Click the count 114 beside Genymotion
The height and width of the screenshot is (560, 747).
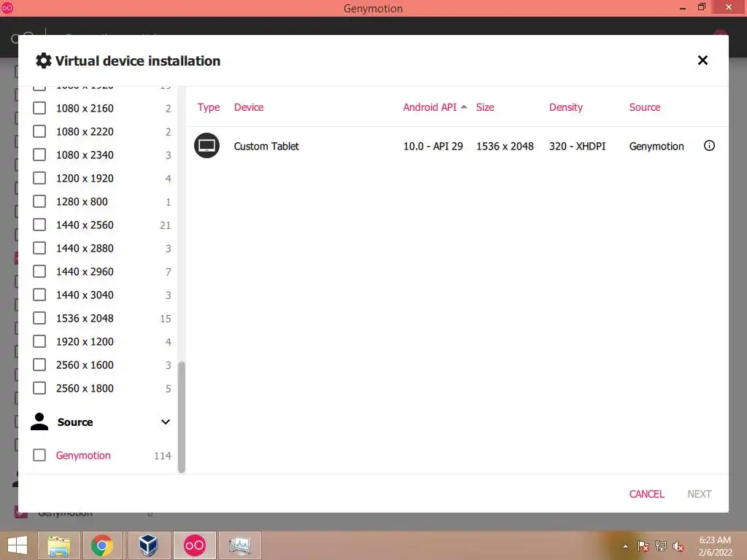(x=163, y=456)
